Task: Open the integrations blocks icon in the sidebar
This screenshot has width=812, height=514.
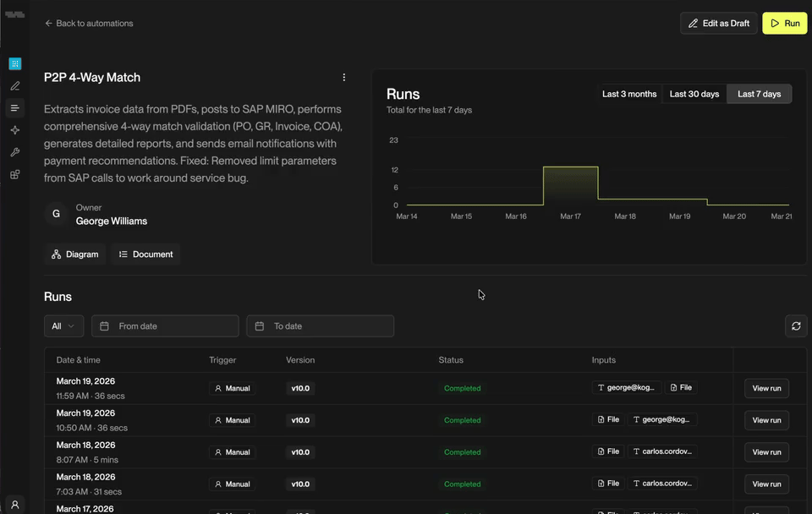Action: 14,173
